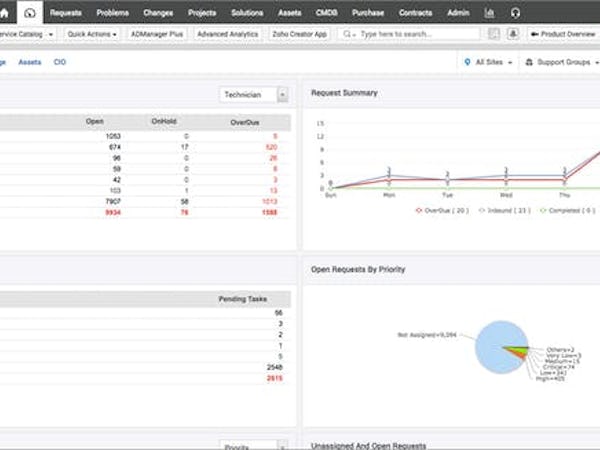Click the 'High=405' pie label
The image size is (600, 450).
pyautogui.click(x=550, y=378)
